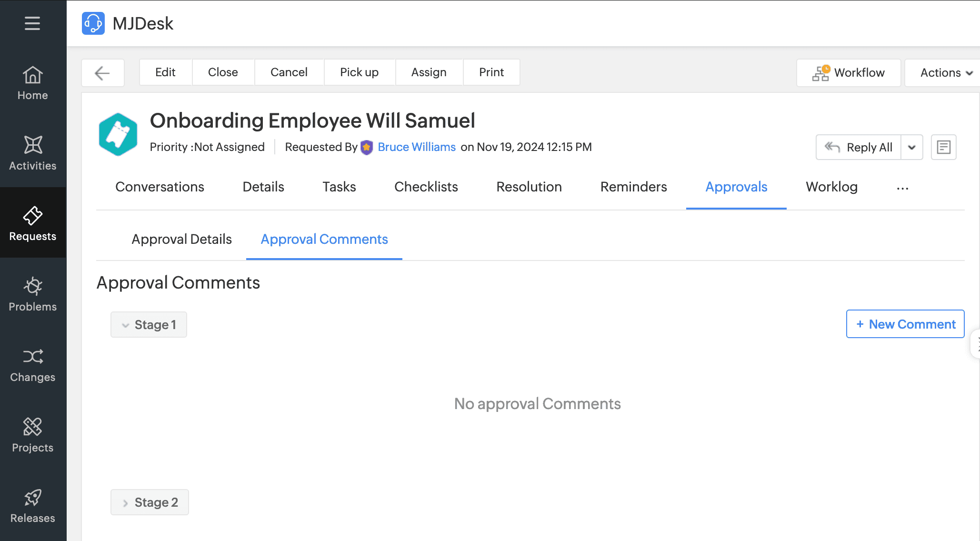Open the Actions dropdown menu
This screenshot has width=980, height=541.
click(946, 73)
